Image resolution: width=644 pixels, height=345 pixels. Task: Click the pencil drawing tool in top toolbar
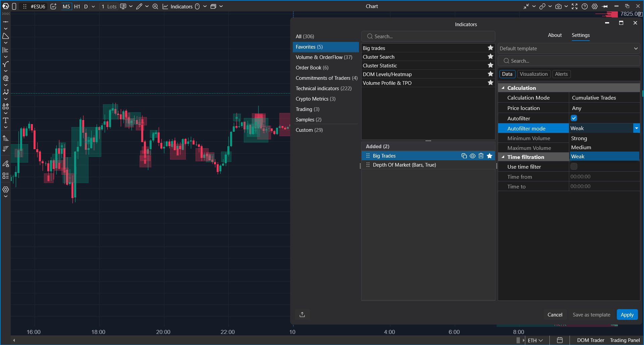(x=139, y=6)
